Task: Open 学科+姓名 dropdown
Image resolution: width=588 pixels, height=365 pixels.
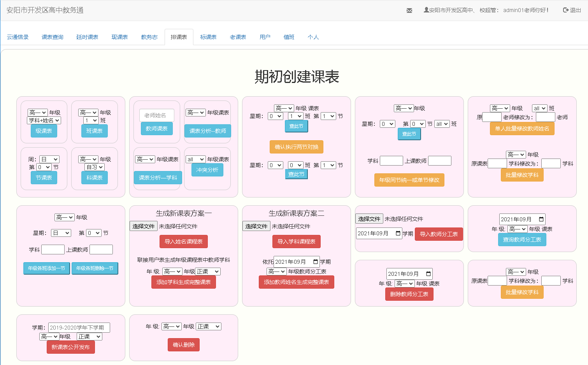Action: click(x=44, y=120)
